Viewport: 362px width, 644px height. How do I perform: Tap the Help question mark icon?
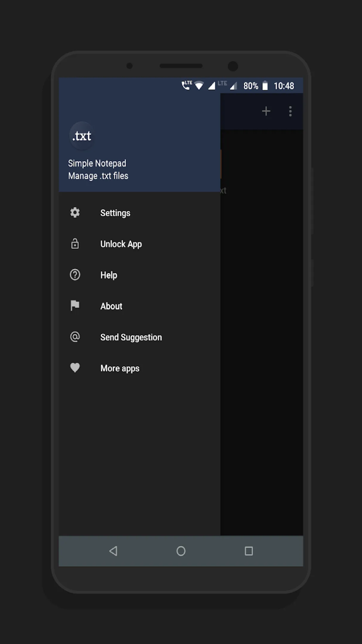[x=75, y=275]
